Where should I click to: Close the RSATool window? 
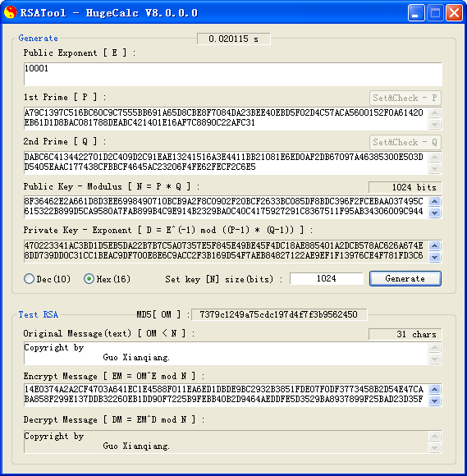(x=454, y=13)
